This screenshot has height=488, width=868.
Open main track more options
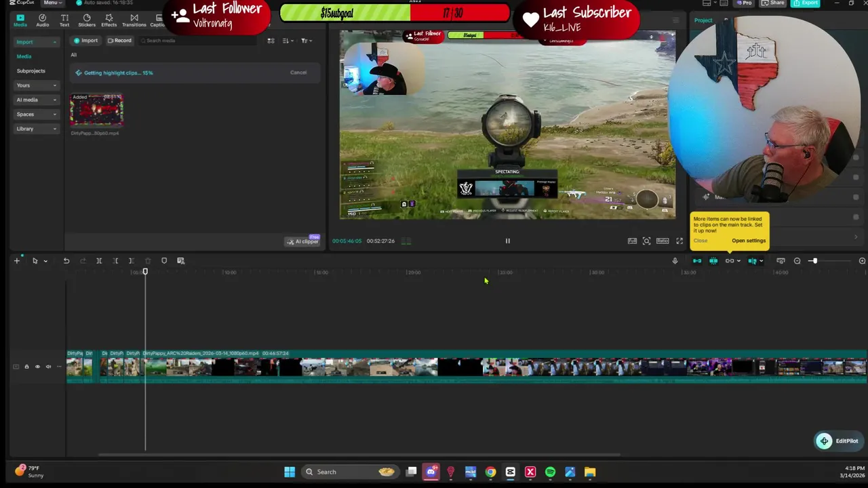pyautogui.click(x=59, y=367)
